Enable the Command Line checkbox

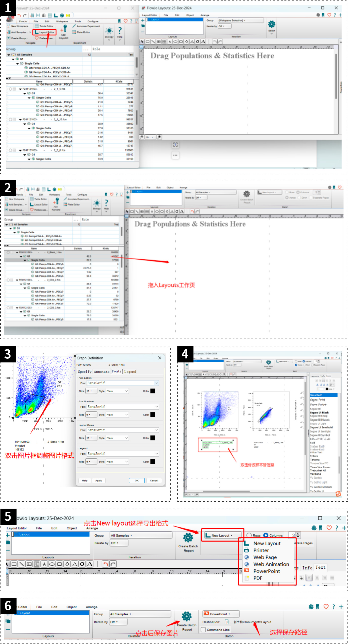pyautogui.click(x=203, y=630)
